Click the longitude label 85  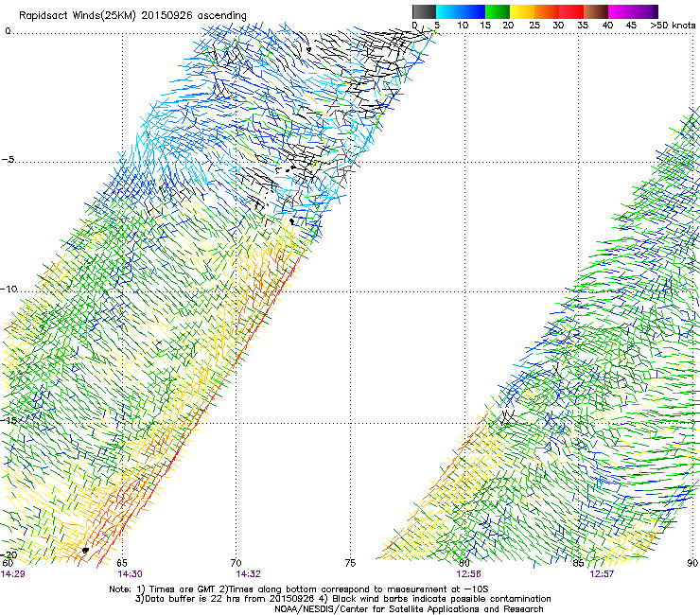579,563
